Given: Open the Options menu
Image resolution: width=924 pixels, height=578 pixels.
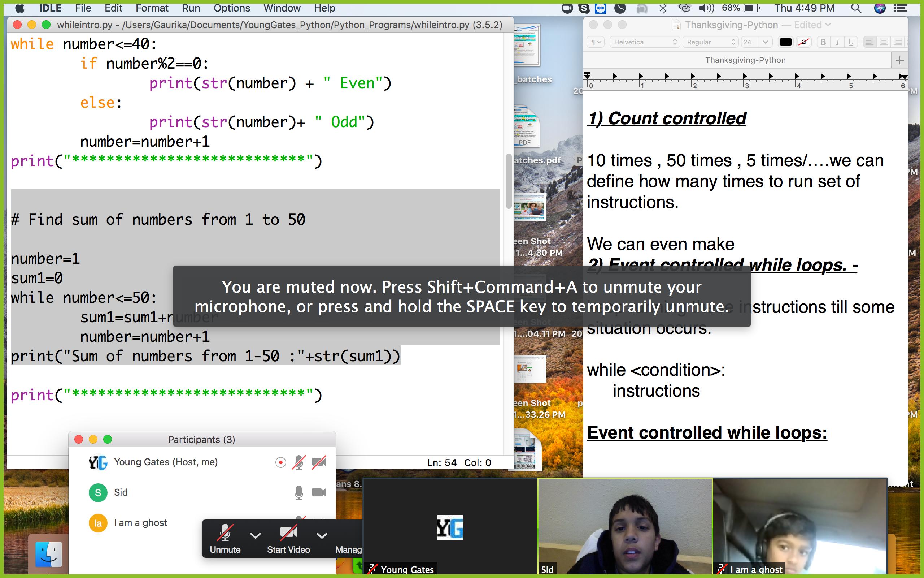Looking at the screenshot, I should 232,8.
